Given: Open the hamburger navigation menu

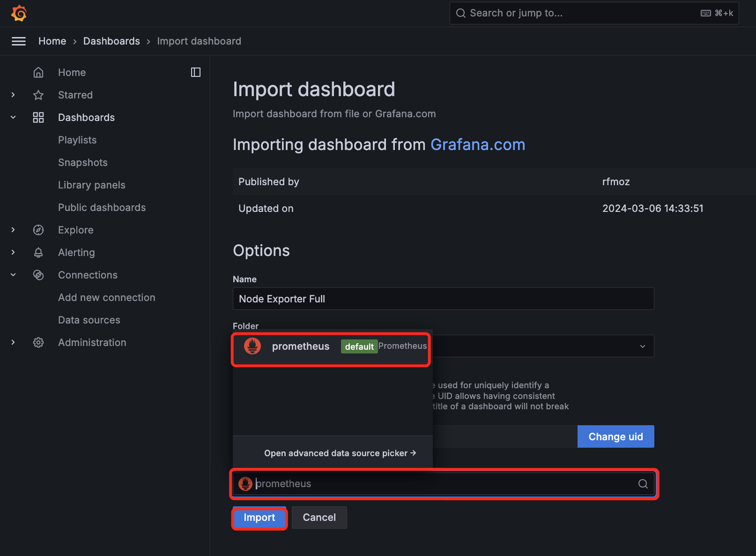Looking at the screenshot, I should pos(19,41).
